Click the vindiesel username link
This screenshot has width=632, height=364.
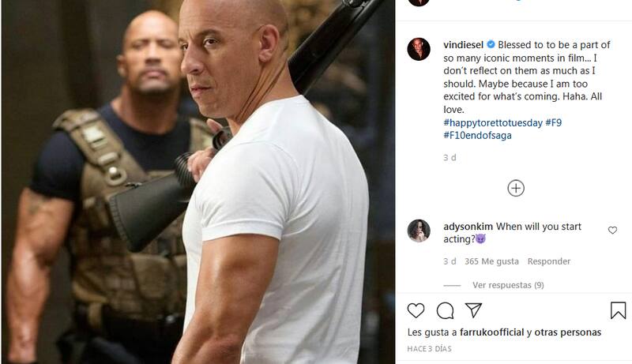[463, 45]
